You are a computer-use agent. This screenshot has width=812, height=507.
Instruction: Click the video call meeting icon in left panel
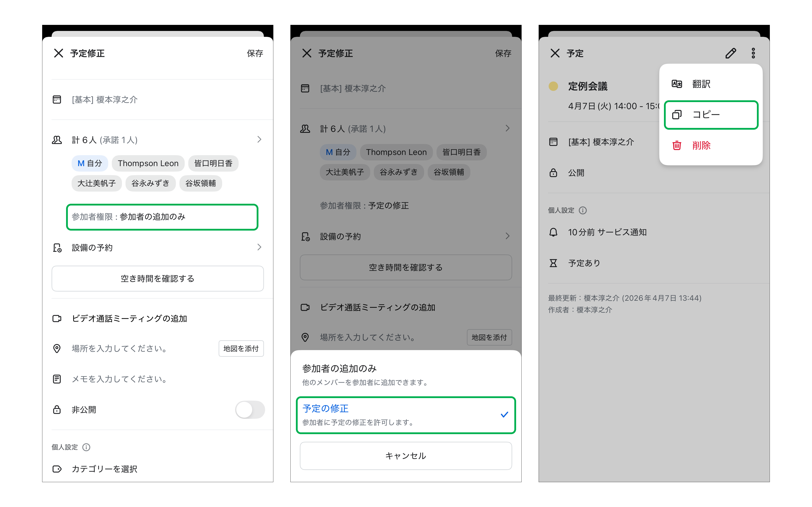click(57, 318)
